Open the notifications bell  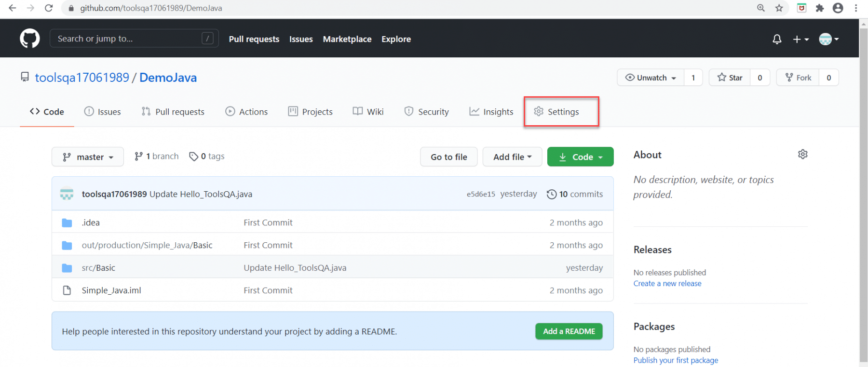click(777, 39)
